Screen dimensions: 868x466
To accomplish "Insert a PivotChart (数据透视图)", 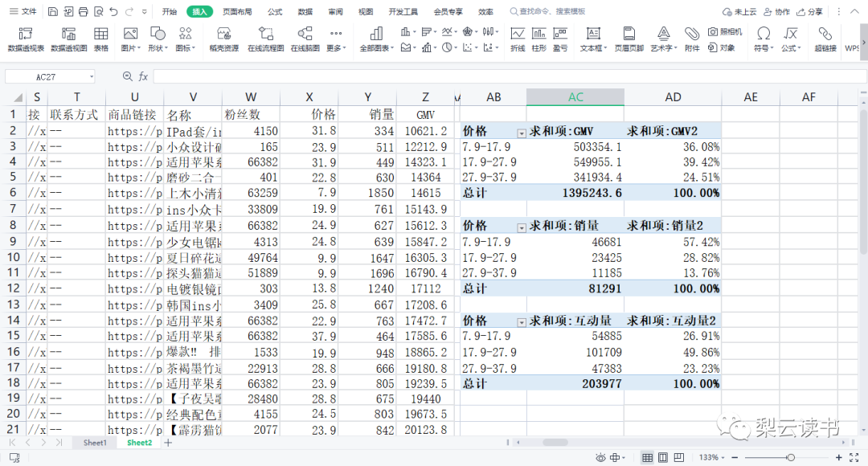I will (68, 39).
